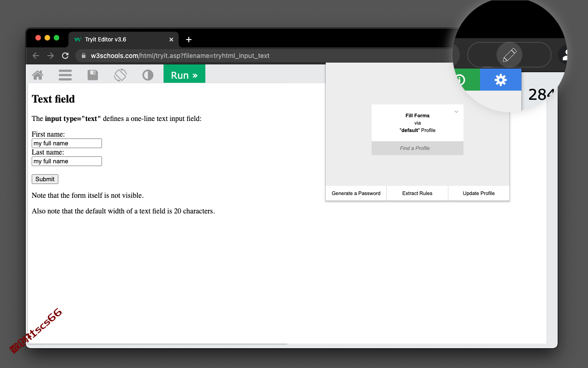Run the code with Run button
The width and height of the screenshot is (588, 368).
click(x=184, y=75)
